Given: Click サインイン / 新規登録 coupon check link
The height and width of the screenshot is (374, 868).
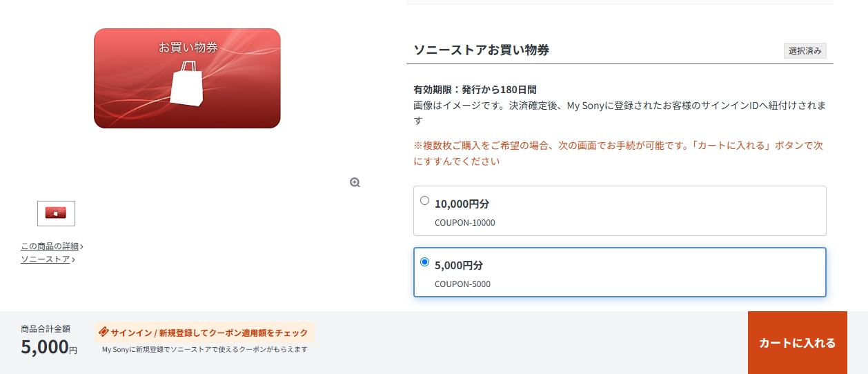Looking at the screenshot, I should pos(204,333).
